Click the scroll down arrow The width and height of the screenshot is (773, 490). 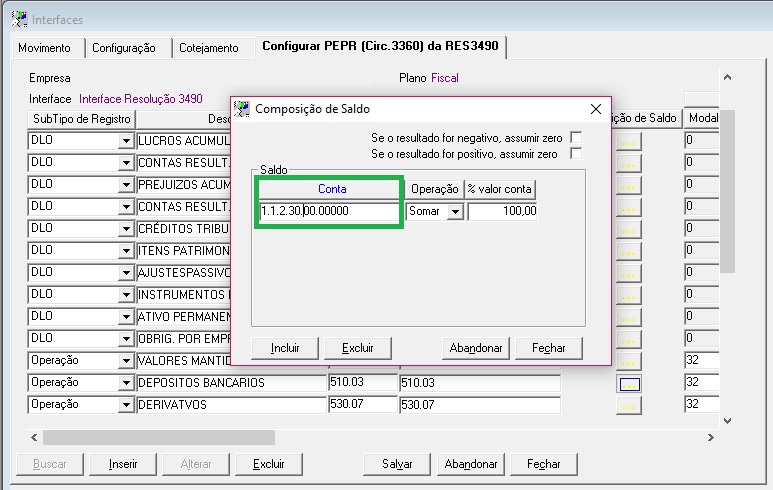tap(727, 421)
